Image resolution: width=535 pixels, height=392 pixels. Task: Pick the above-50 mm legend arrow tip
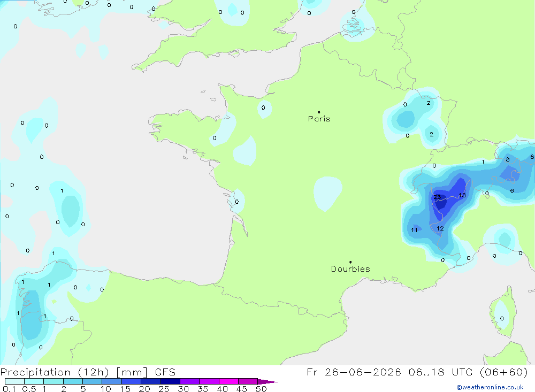point(267,382)
